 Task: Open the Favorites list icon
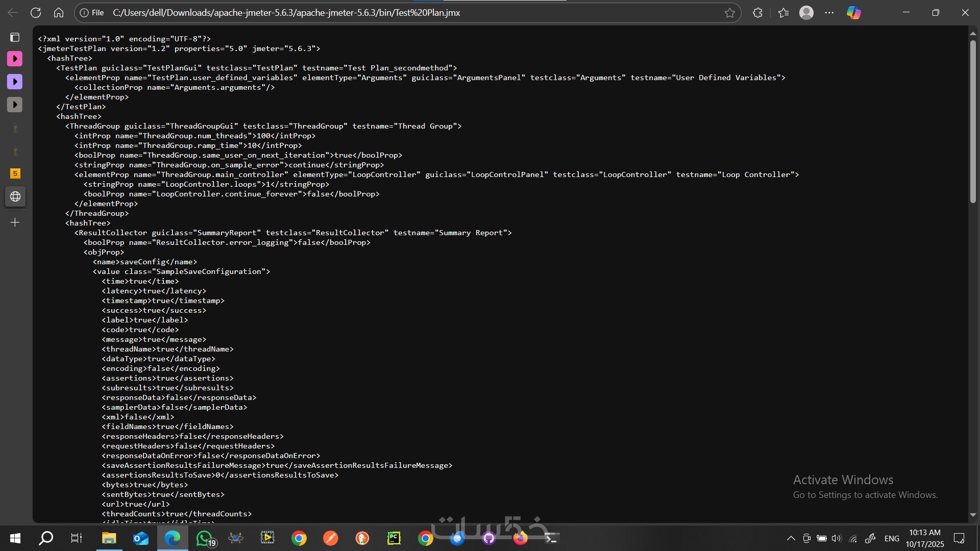pos(783,13)
